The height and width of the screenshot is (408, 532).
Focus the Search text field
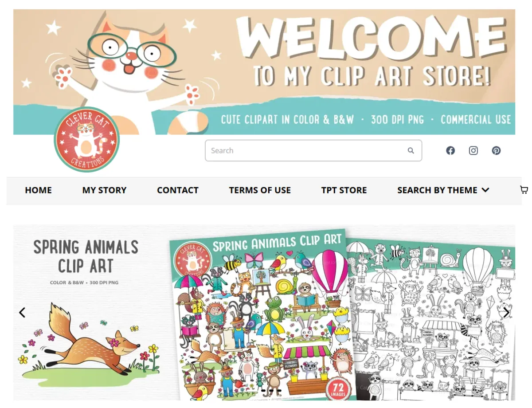pos(313,151)
